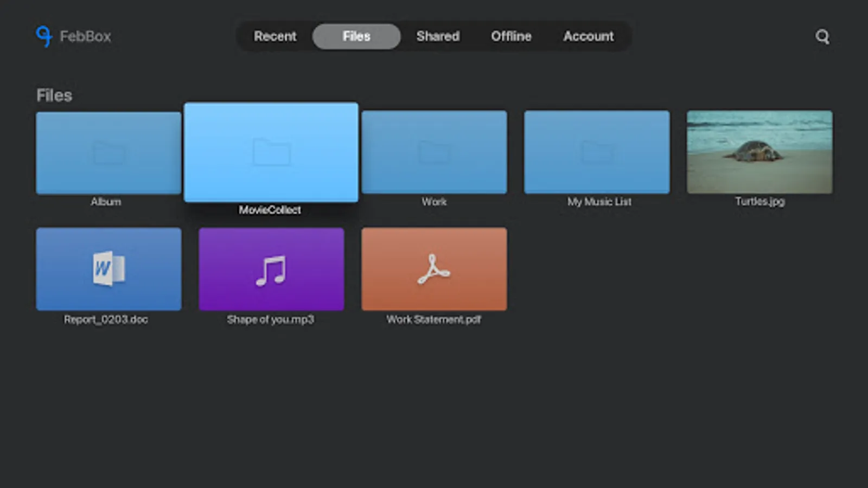Open the Account tab
The image size is (868, 488).
point(588,36)
